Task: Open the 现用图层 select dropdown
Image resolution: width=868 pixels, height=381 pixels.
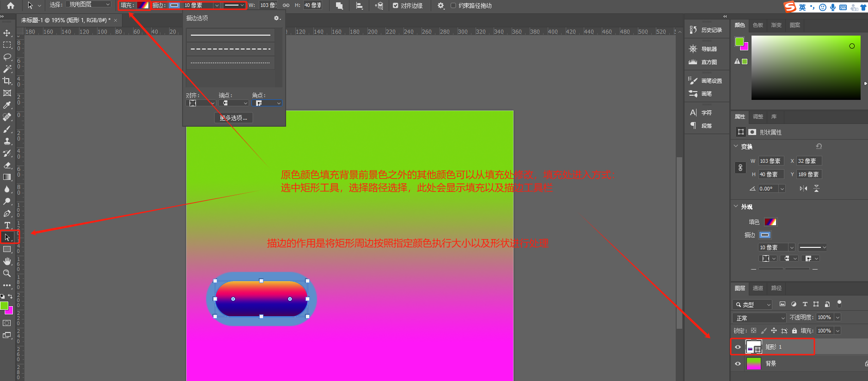Action: [x=89, y=5]
